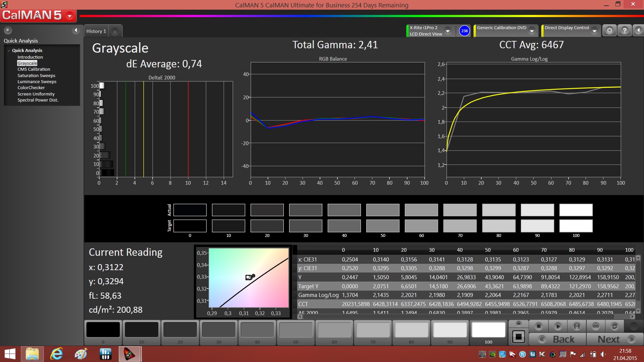This screenshot has width=644, height=362.
Task: Open the help question mark
Action: point(624,31)
